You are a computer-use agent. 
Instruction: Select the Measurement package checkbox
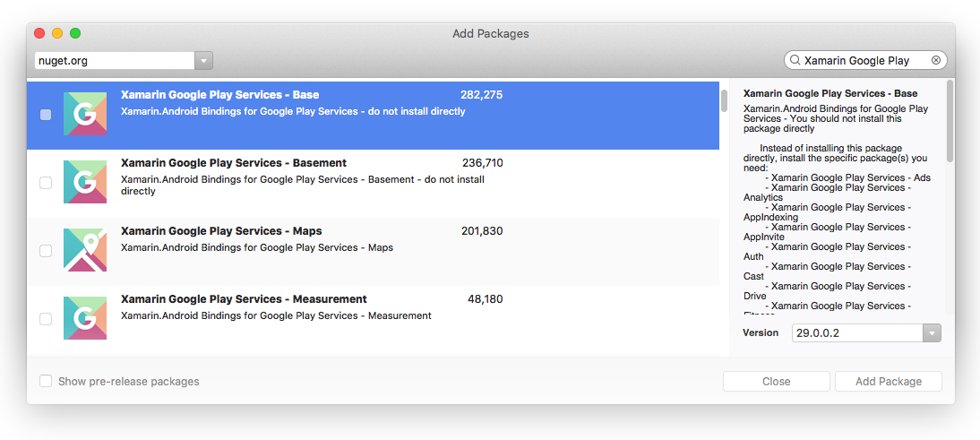pyautogui.click(x=46, y=319)
